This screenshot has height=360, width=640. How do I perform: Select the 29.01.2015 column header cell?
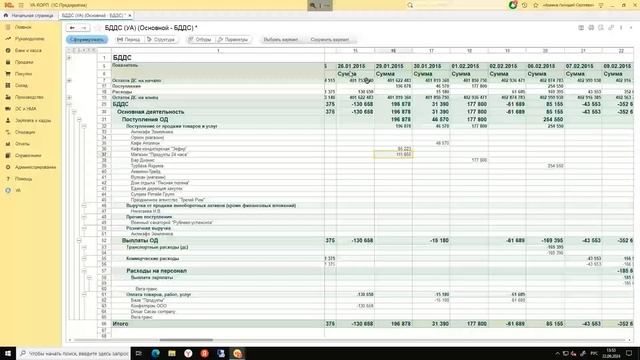point(393,66)
